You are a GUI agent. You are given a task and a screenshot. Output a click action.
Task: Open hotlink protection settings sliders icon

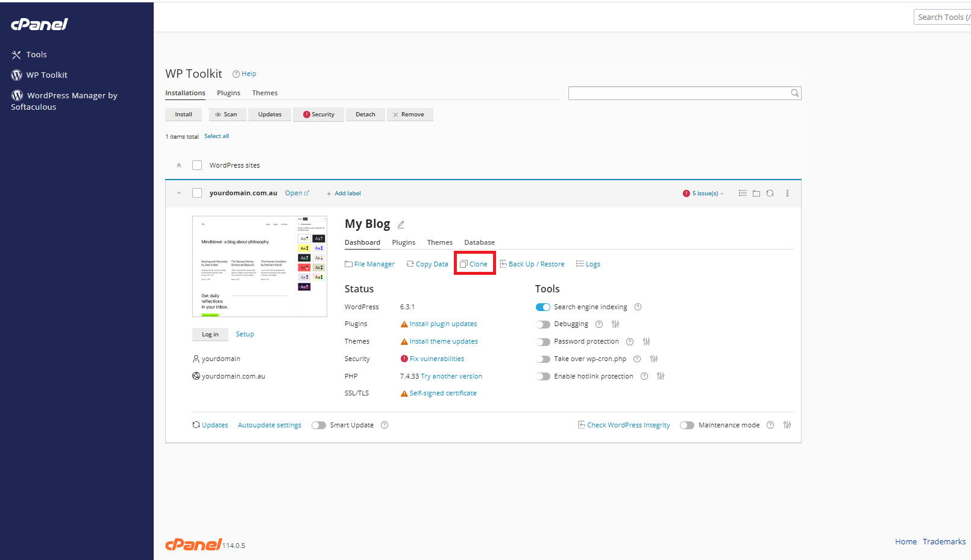(661, 376)
